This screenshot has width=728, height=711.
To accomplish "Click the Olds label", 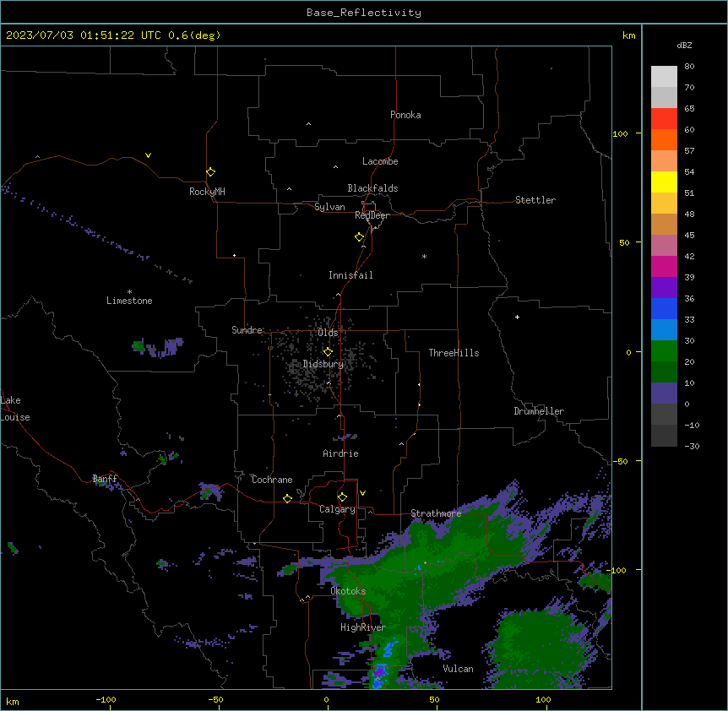I will pos(328,333).
